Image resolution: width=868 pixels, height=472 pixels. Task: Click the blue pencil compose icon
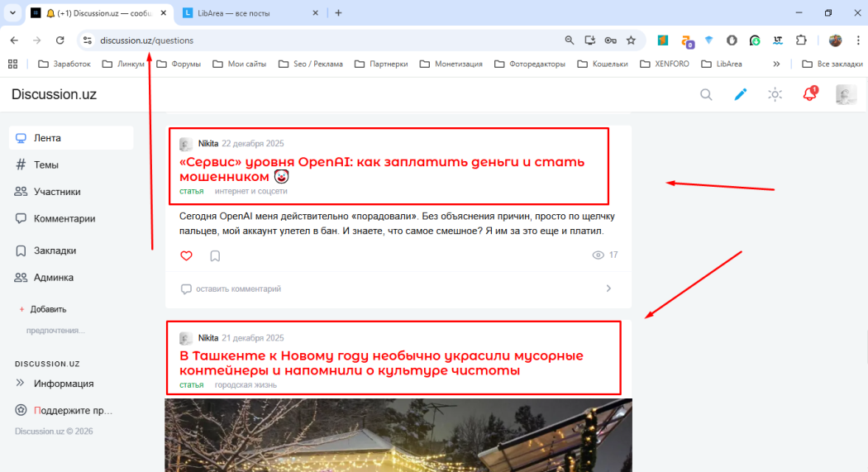click(x=740, y=94)
